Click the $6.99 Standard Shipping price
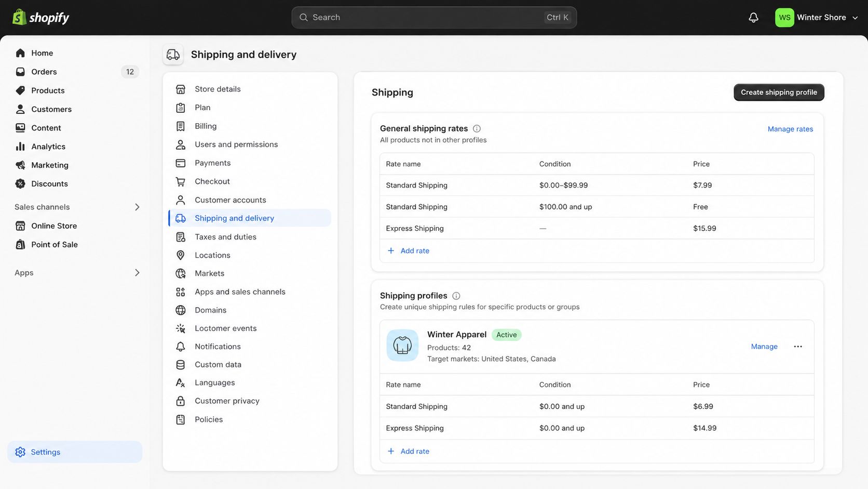The width and height of the screenshot is (868, 489). point(703,406)
